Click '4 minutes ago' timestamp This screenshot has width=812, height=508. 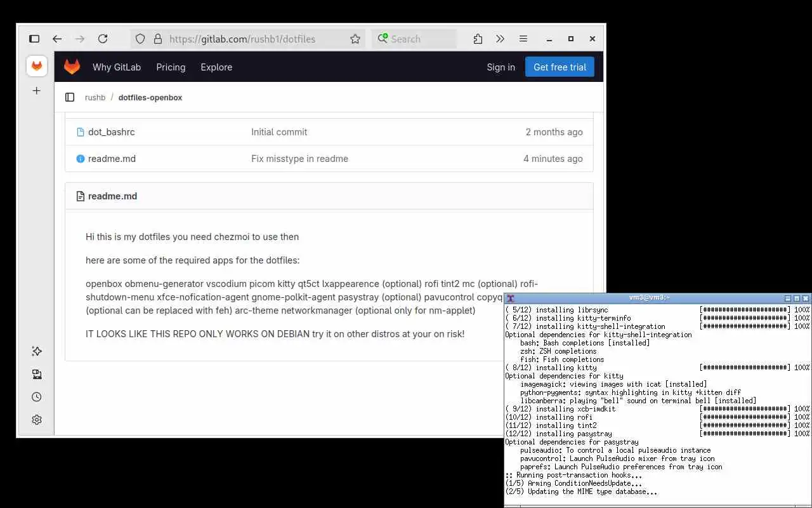coord(553,159)
